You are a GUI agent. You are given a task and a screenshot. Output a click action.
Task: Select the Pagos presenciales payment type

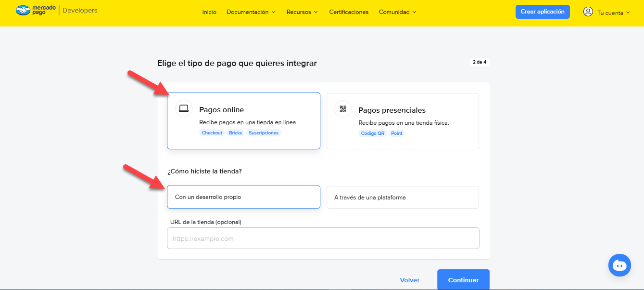point(403,120)
